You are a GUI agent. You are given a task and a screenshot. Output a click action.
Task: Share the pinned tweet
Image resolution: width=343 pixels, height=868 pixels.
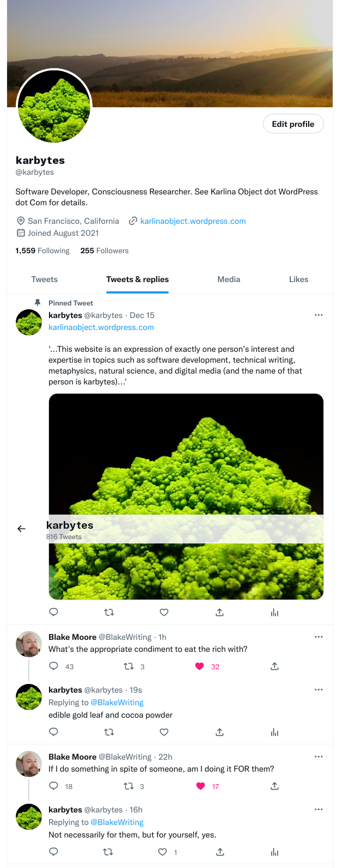pos(219,612)
